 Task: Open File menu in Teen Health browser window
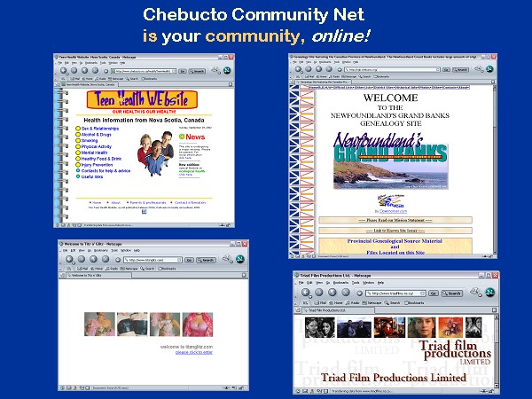59,63
